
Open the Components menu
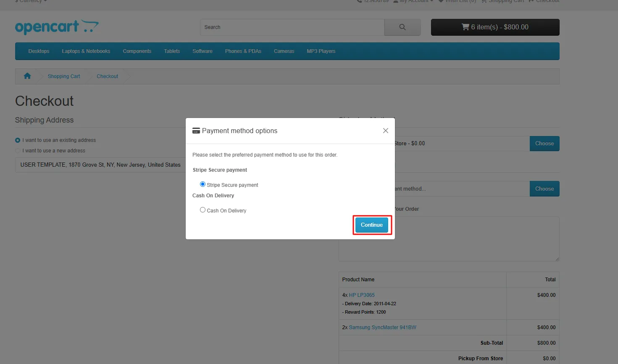coord(137,51)
